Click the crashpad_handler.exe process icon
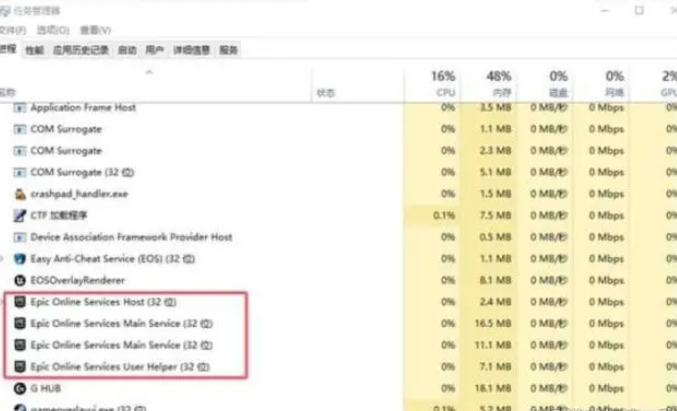 coord(19,194)
